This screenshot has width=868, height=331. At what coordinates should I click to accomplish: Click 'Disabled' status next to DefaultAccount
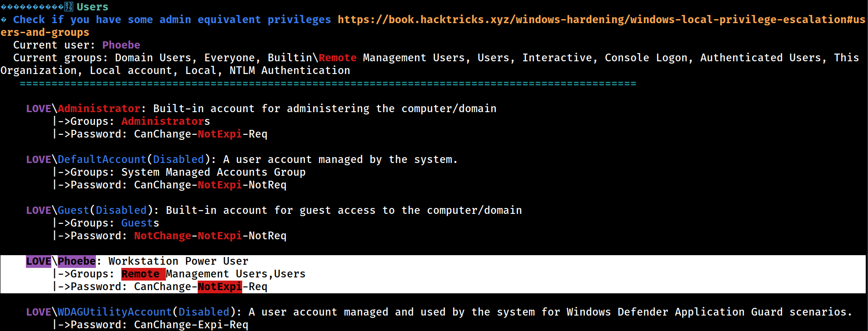[x=179, y=159]
